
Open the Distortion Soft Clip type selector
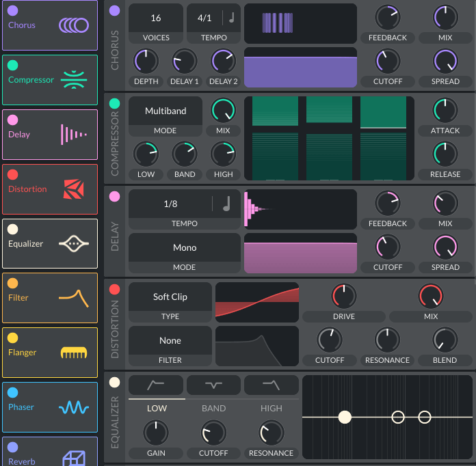click(x=170, y=297)
